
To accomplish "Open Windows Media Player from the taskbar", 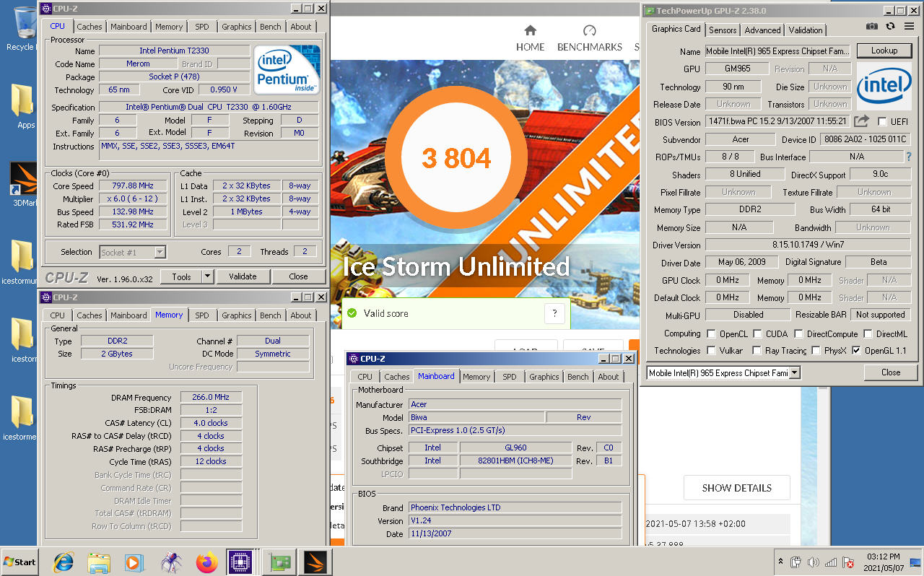I will coord(134,562).
